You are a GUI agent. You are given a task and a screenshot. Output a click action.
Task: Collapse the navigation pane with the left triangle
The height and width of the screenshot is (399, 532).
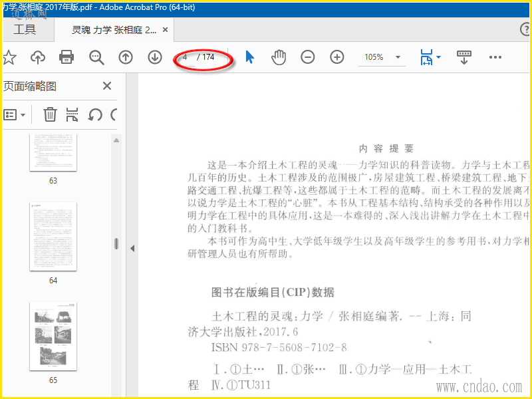pyautogui.click(x=132, y=248)
